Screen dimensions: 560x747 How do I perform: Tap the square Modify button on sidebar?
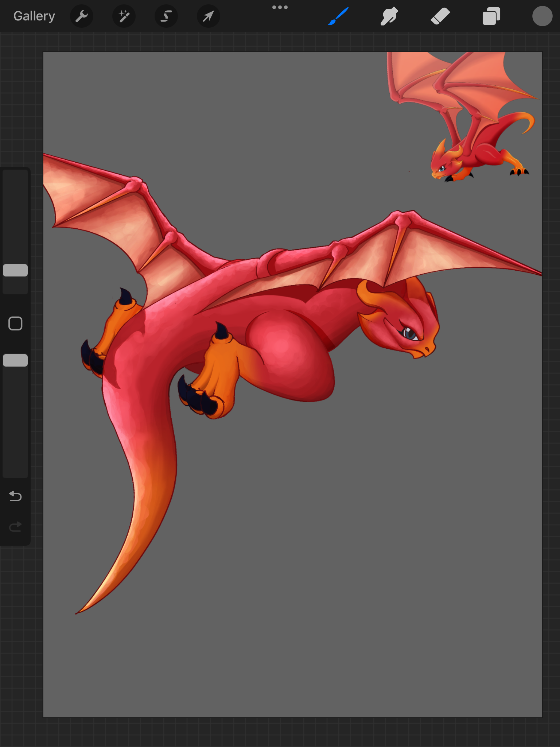click(x=15, y=324)
